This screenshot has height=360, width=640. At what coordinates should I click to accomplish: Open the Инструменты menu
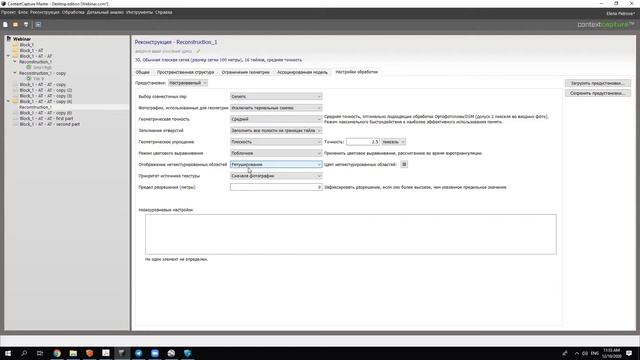139,12
